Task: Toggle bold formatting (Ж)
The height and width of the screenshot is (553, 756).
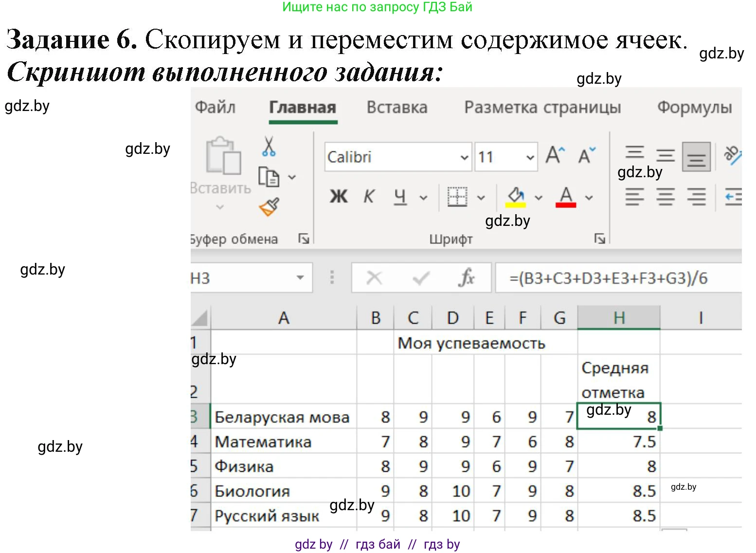Action: (338, 197)
